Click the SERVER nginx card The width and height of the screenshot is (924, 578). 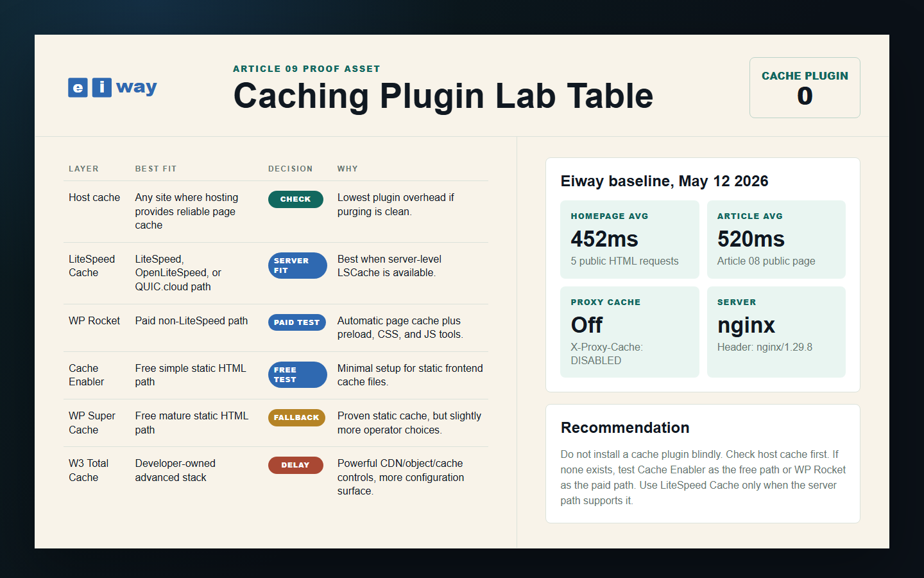click(776, 332)
